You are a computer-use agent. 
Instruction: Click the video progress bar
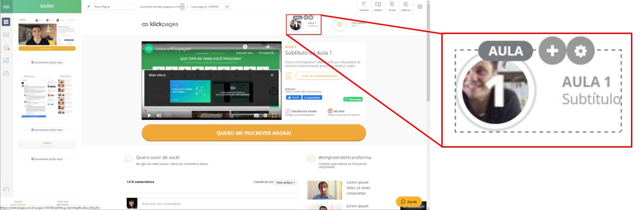tap(212, 110)
